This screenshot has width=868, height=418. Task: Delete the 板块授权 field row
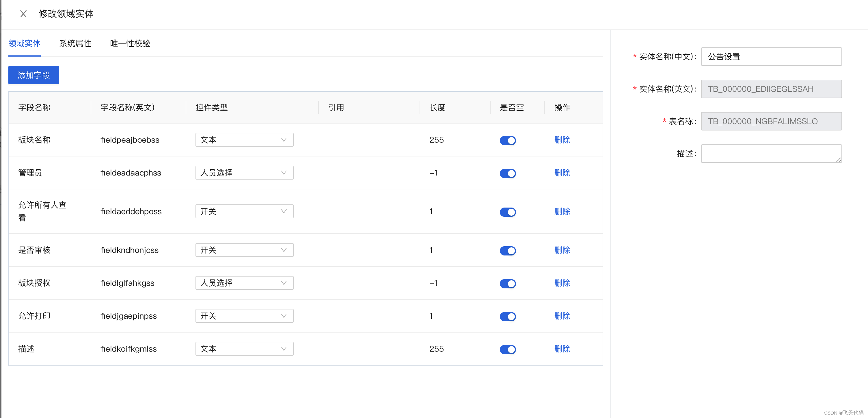(562, 283)
